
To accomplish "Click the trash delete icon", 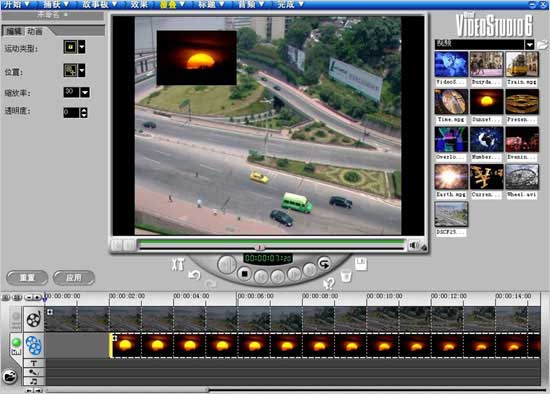I will click(346, 276).
